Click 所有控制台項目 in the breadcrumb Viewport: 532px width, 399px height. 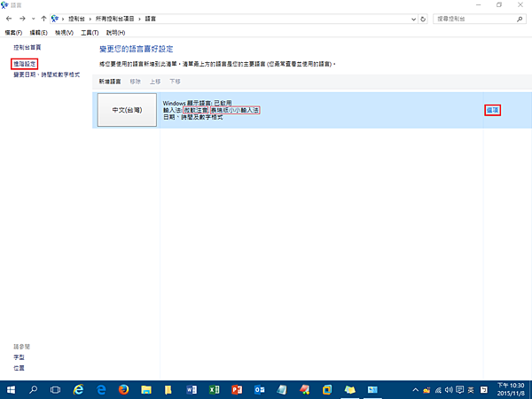114,19
